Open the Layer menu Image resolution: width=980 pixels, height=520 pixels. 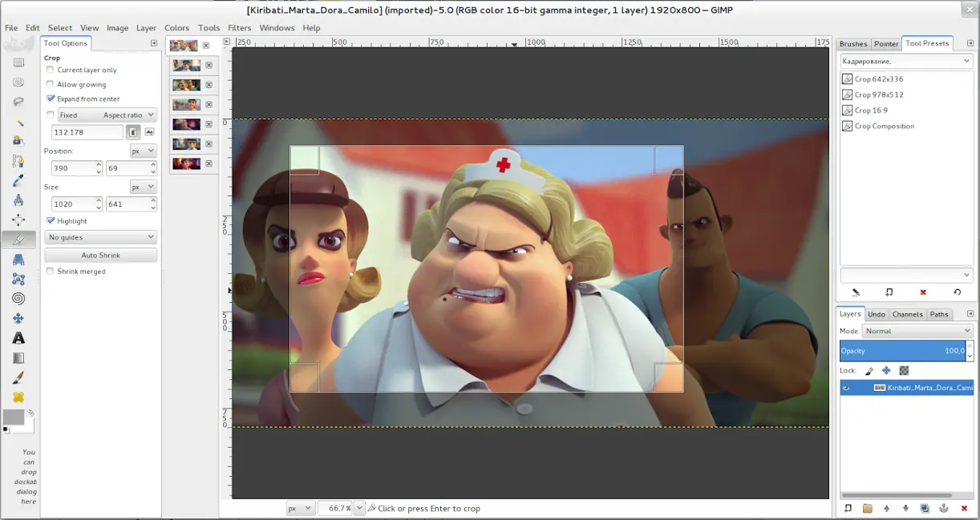click(146, 27)
